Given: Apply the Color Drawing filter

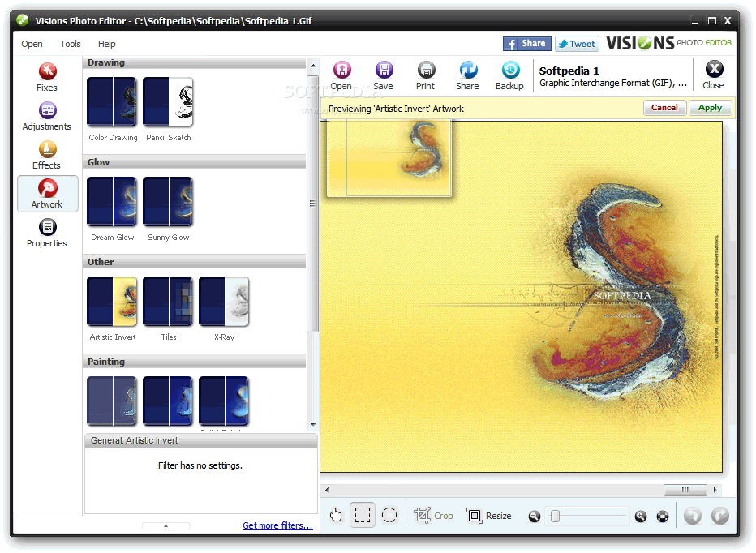Looking at the screenshot, I should tap(112, 102).
